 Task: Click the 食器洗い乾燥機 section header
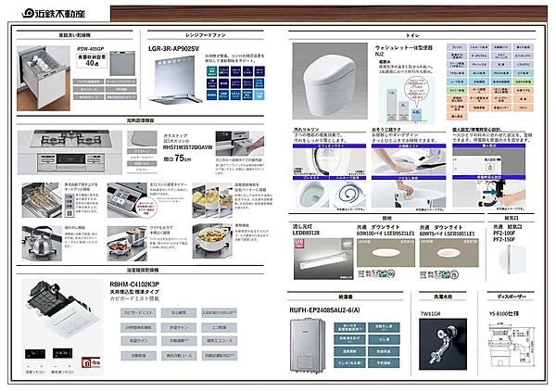(74, 35)
